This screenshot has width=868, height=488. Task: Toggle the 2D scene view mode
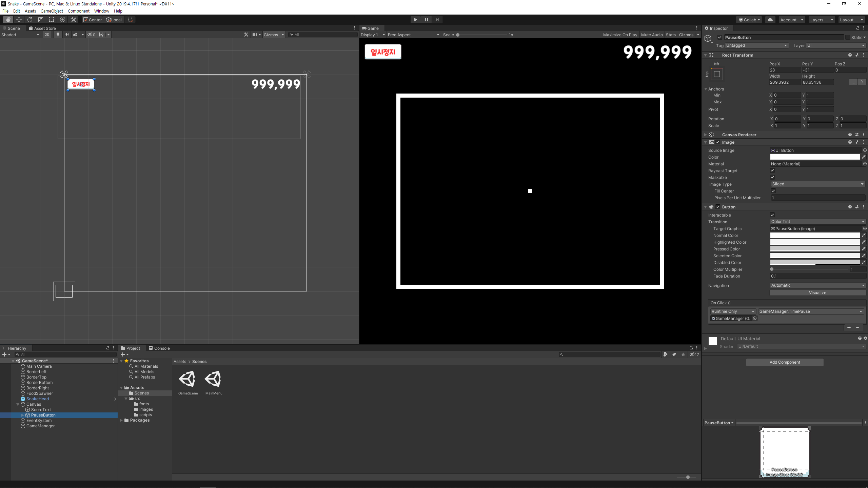[47, 35]
